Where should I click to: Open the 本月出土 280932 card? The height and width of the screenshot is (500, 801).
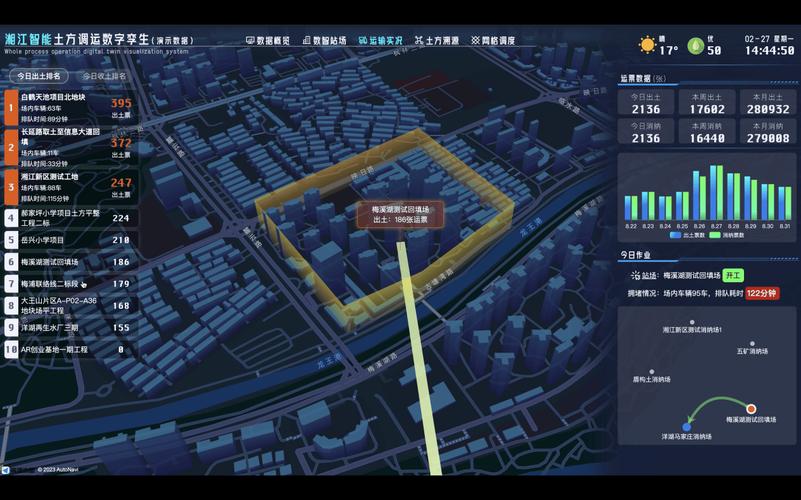(x=768, y=104)
